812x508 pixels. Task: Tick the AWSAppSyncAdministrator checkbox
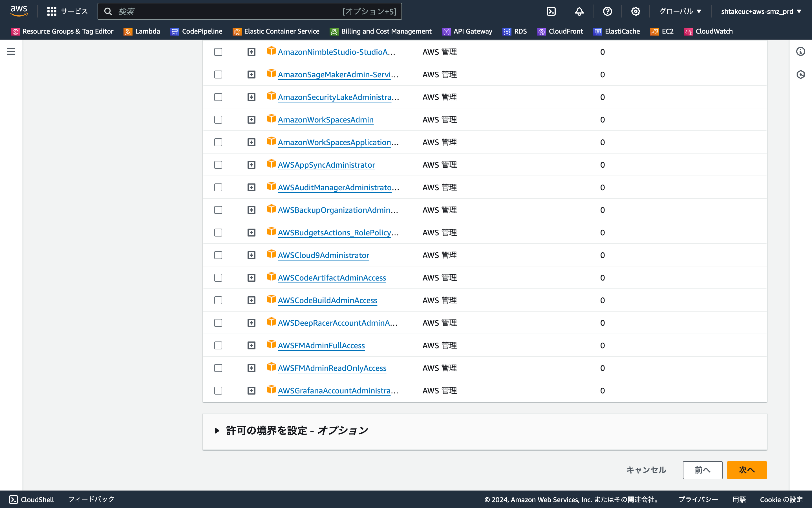tap(218, 165)
